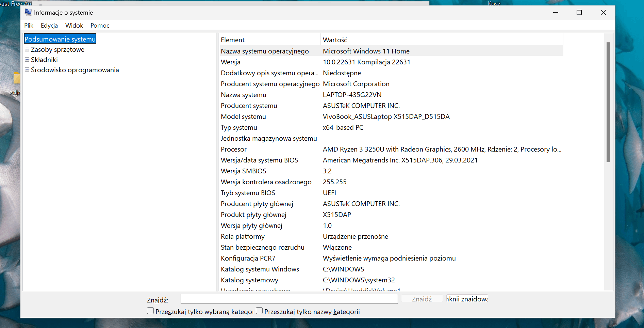Select the Środowisko oprogramowania tree item

click(x=75, y=70)
